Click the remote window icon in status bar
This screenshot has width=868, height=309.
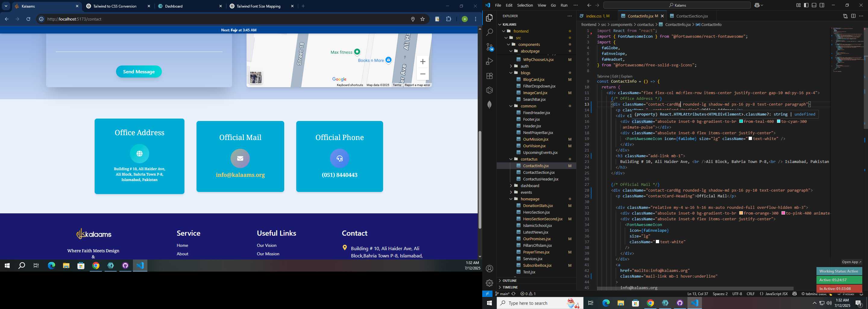pyautogui.click(x=487, y=294)
